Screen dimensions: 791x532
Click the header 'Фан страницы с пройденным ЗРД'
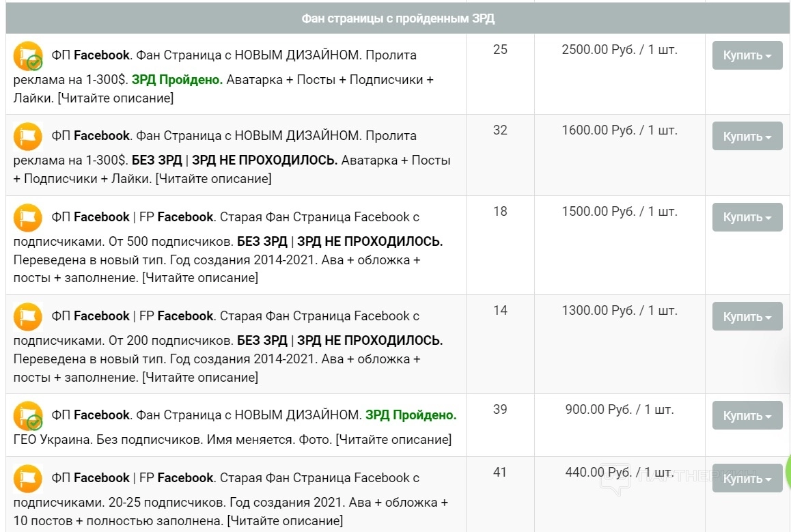[x=398, y=18]
